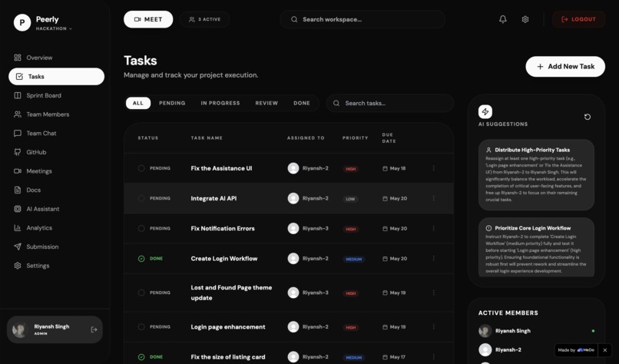Click the Peerly logo avatar
This screenshot has height=364, width=619.
(x=22, y=22)
